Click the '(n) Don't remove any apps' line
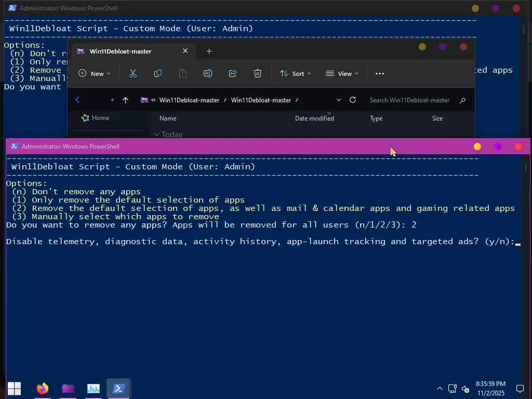This screenshot has height=399, width=532. pos(76,192)
